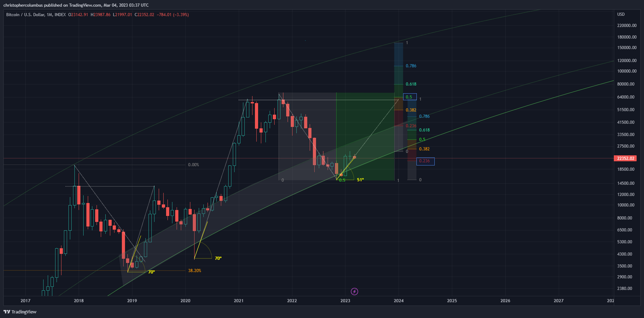Click the yellow 51° angle label
Screen dimensions: 644x318
tap(360, 180)
